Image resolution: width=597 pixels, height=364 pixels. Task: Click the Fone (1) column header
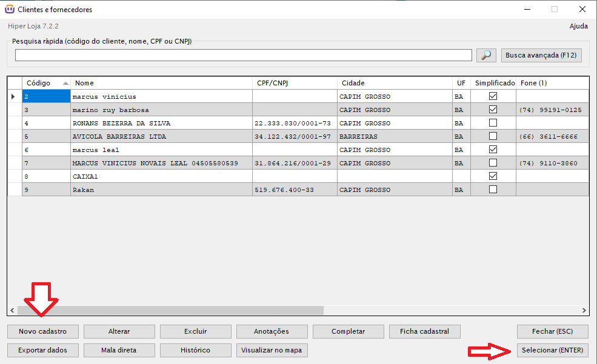point(553,83)
